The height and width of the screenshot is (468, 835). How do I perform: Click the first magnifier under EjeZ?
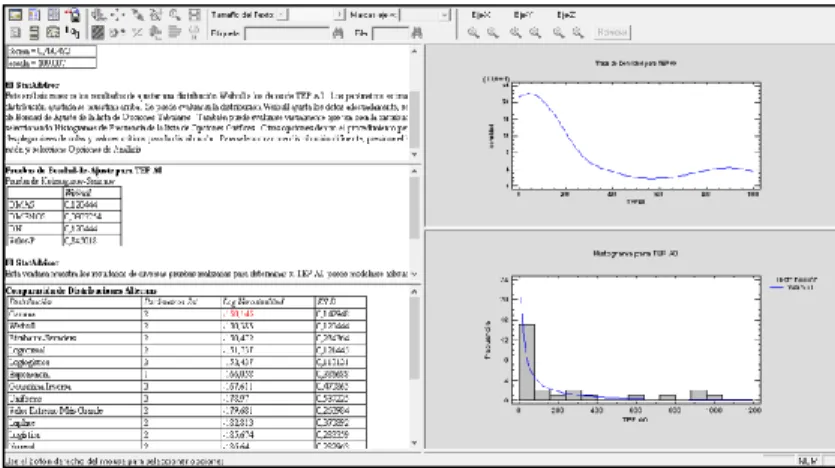pyautogui.click(x=558, y=33)
